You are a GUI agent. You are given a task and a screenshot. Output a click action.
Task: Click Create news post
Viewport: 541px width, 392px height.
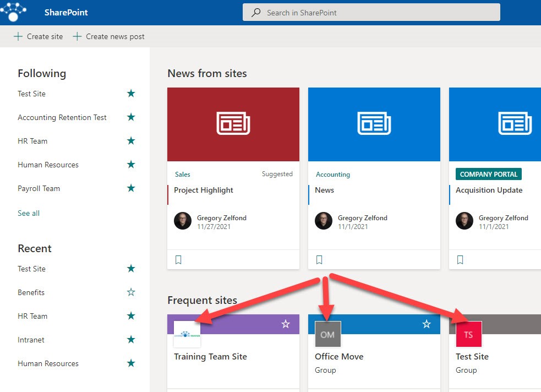108,36
